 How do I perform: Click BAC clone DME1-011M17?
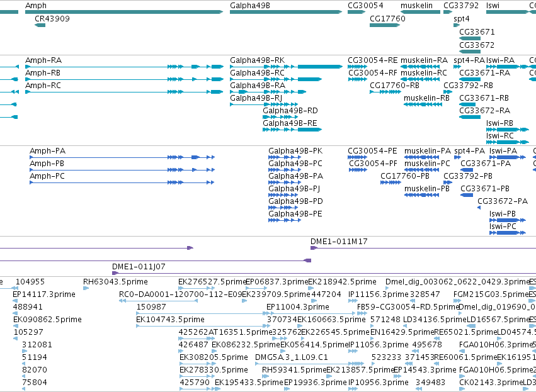(x=423, y=248)
